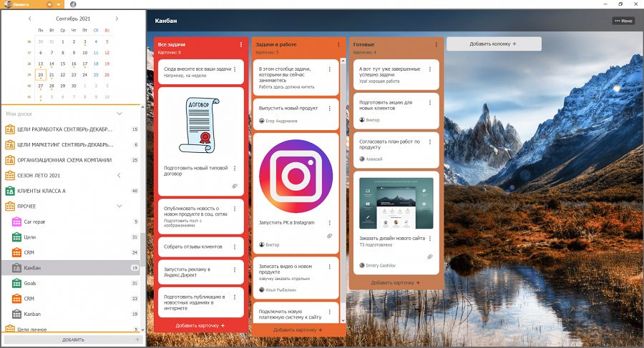Open the "Car repair" board
The image size is (644, 348).
tap(34, 222)
